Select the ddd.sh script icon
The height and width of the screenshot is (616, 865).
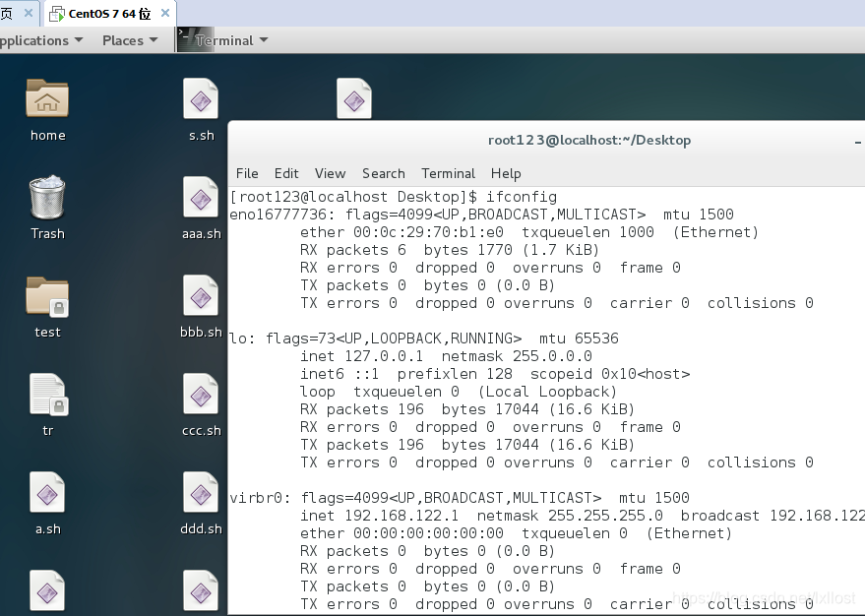point(201,492)
